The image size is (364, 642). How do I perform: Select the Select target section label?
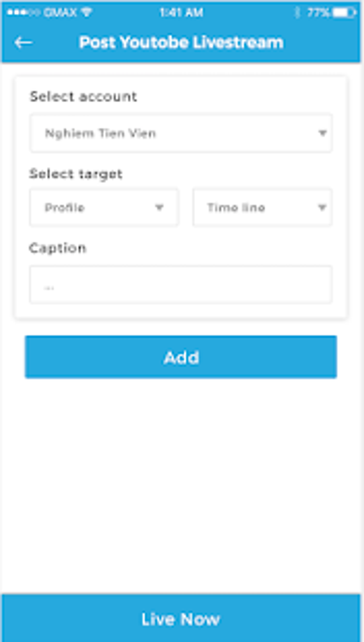(75, 174)
